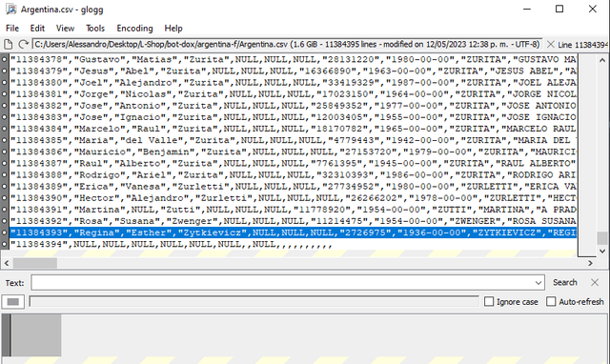The image size is (610, 364).
Task: Select the line starting with "11384384" Marcelo
Action: 293,129
